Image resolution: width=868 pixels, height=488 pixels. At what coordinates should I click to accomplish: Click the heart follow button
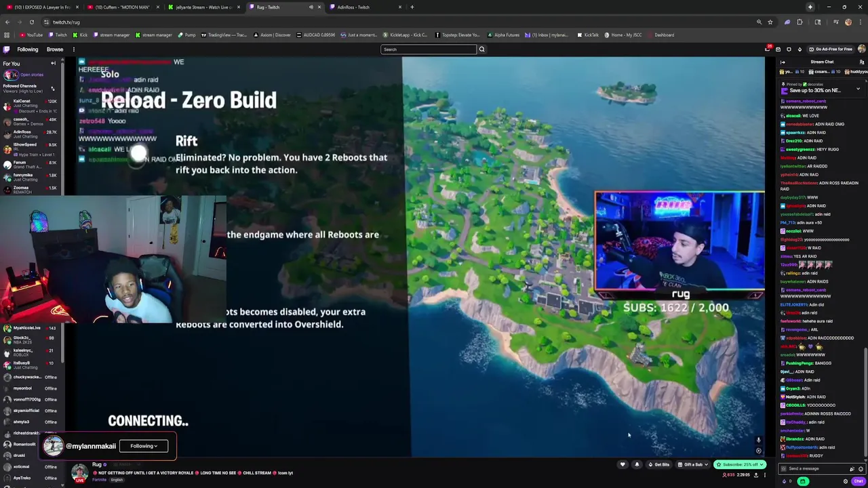tap(623, 465)
